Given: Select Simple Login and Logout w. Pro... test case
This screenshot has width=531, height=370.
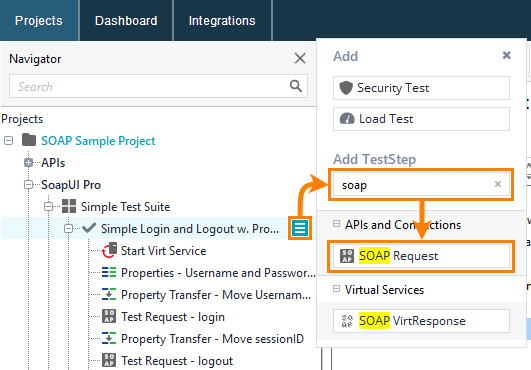Looking at the screenshot, I should click(190, 229).
